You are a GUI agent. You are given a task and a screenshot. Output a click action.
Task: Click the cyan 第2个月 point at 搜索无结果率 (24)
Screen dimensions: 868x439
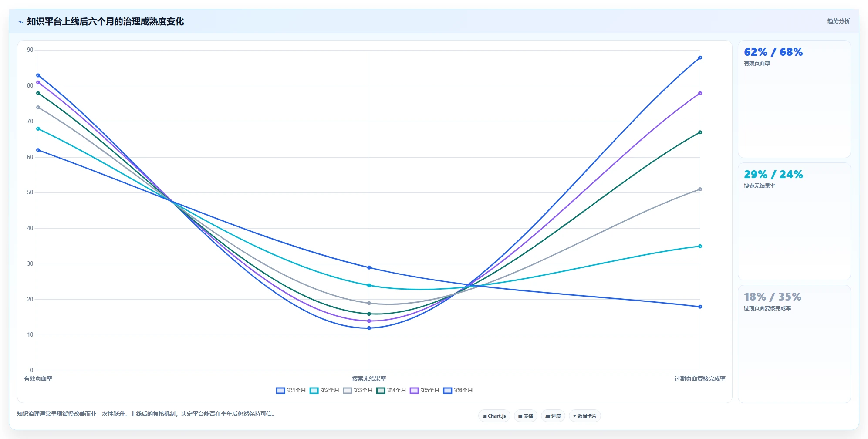tap(369, 285)
